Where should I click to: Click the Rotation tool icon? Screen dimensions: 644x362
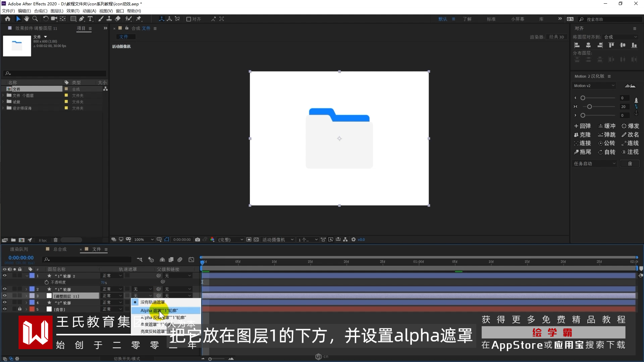click(x=46, y=19)
